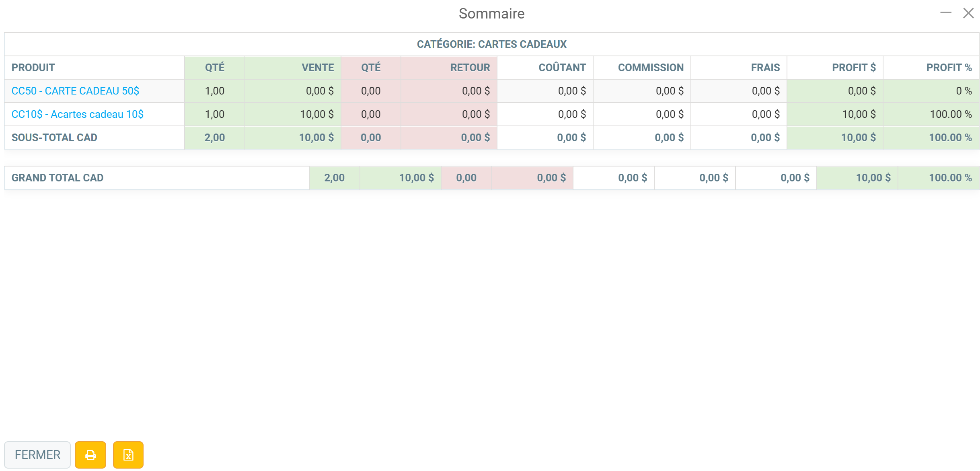Open CC50 - CARTE CADEAU 50$ link
The width and height of the screenshot is (980, 471).
pyautogui.click(x=75, y=91)
